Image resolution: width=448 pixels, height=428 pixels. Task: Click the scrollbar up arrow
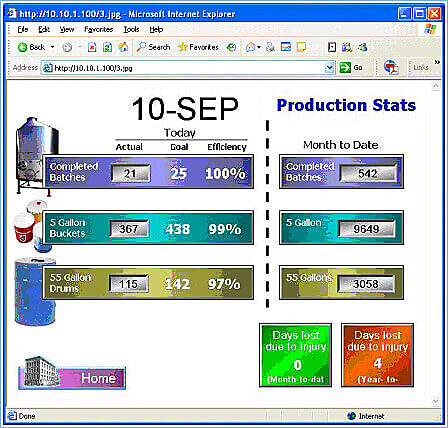[x=436, y=86]
